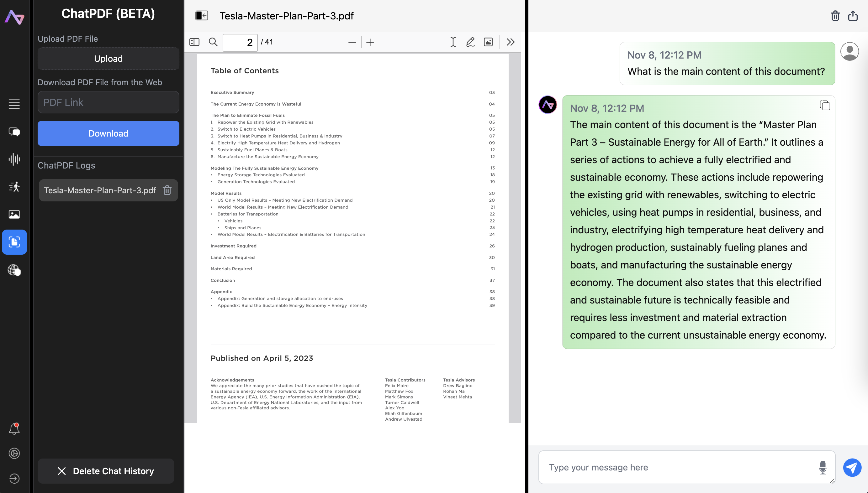Click the share icon at top right
The width and height of the screenshot is (868, 493).
(x=853, y=16)
